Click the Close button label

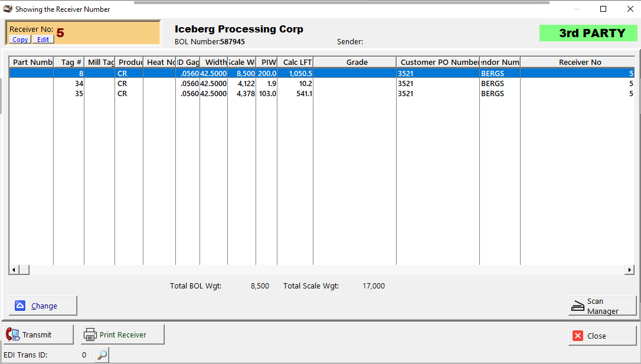[x=597, y=336]
